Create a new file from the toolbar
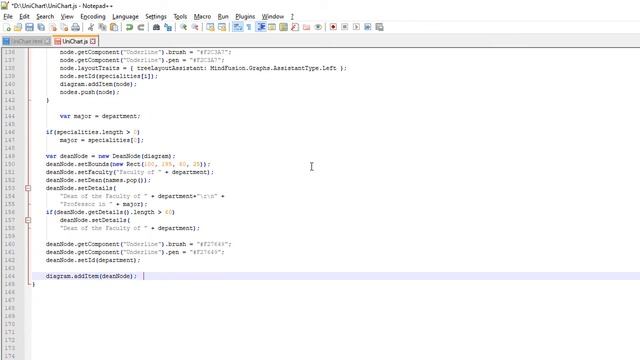 point(7,27)
